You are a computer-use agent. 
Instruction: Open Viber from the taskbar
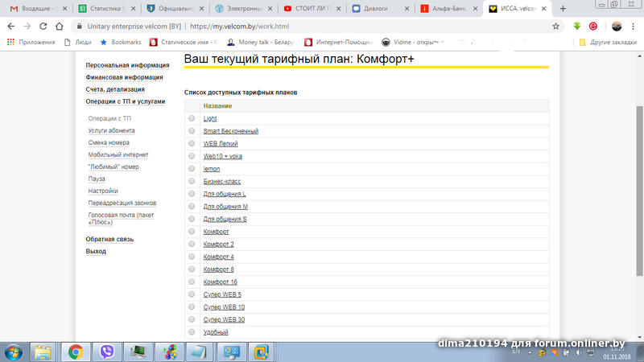107,351
